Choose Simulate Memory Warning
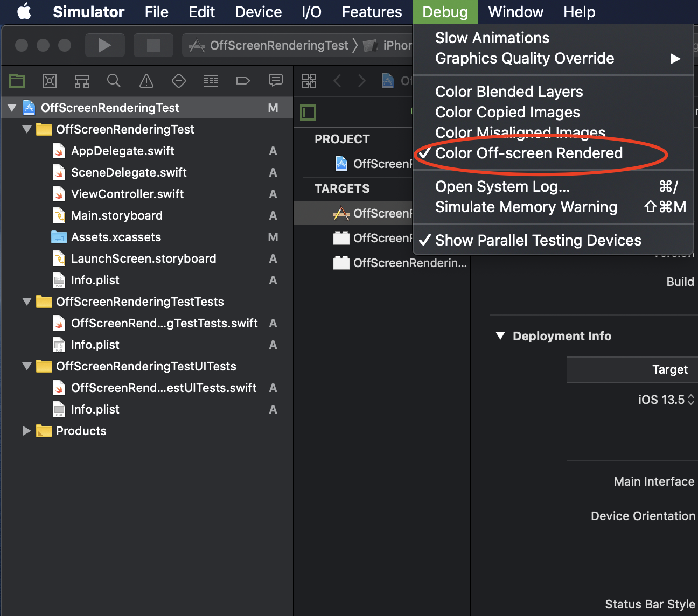 point(553,207)
